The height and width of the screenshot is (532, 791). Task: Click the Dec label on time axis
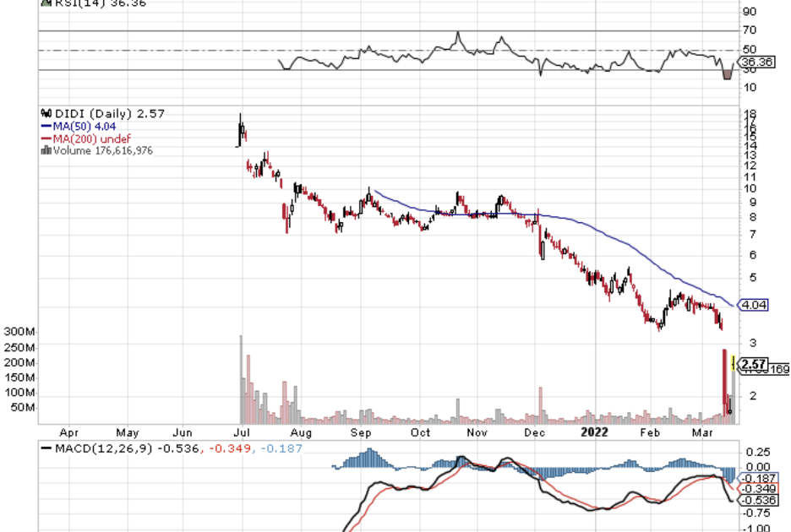click(x=533, y=432)
